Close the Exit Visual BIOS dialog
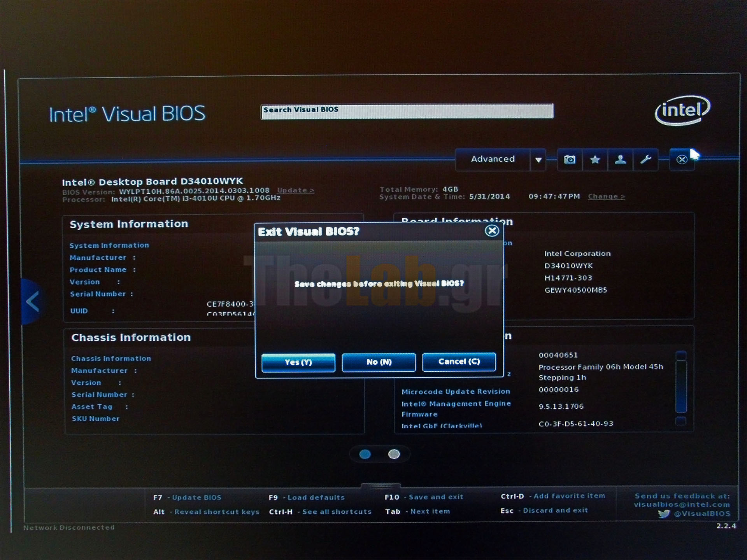The width and height of the screenshot is (747, 560). (x=492, y=231)
